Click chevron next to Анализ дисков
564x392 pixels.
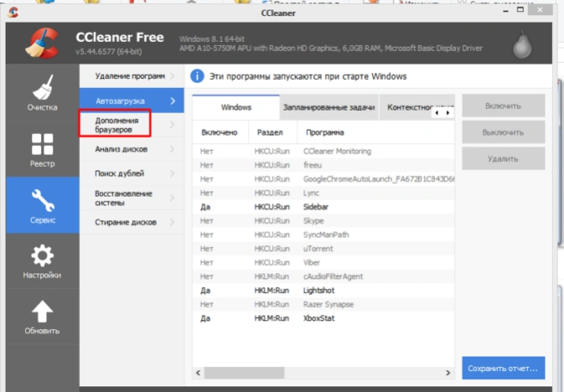pyautogui.click(x=173, y=149)
